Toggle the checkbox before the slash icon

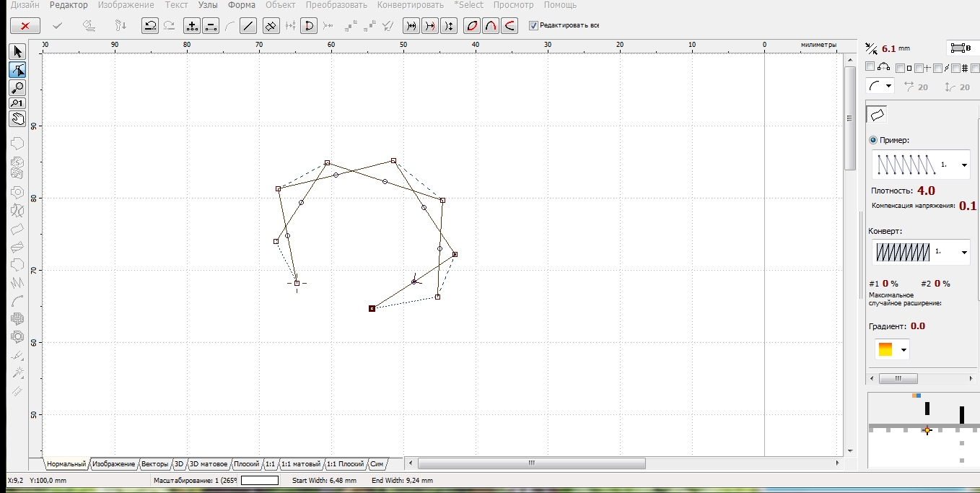[x=937, y=68]
